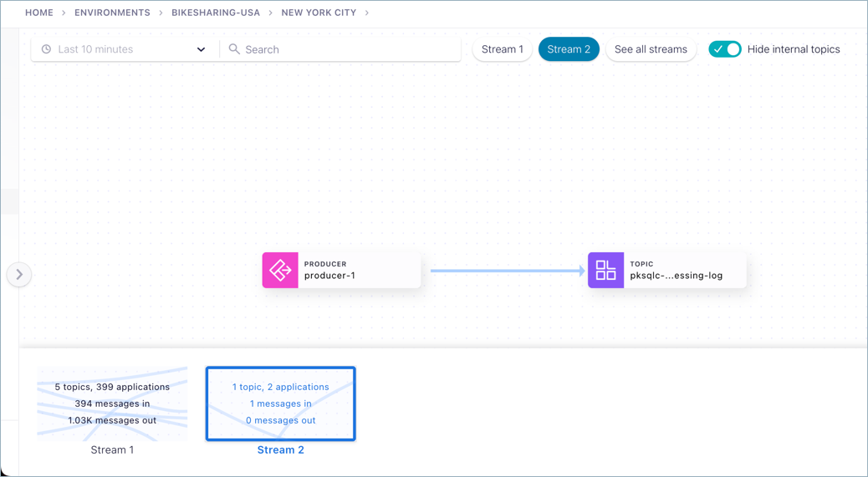Viewport: 868px width, 477px height.
Task: Toggle Hide internal topics switch
Action: coord(724,49)
